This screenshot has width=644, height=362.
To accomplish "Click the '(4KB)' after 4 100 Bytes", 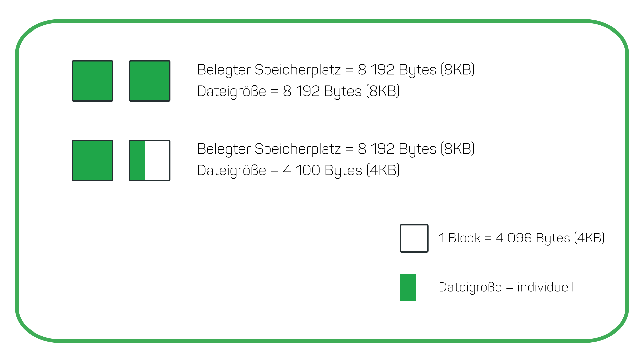I will point(383,170).
